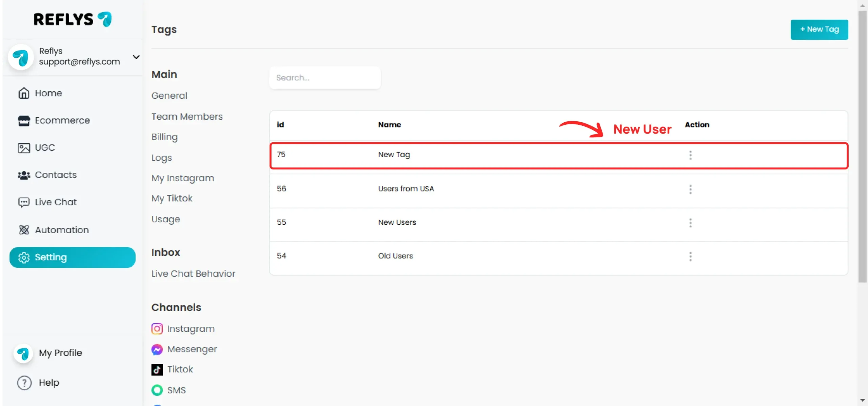
Task: Click the Tiktok channel icon
Action: click(157, 370)
